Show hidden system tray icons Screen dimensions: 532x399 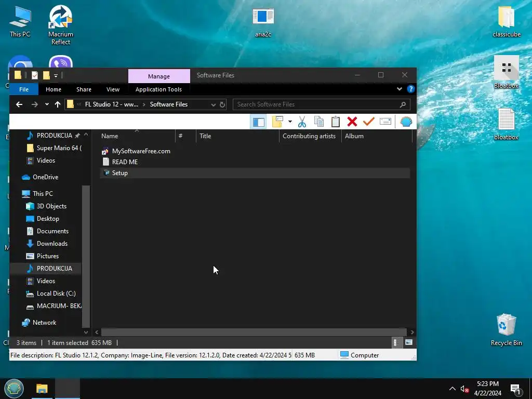coord(453,389)
